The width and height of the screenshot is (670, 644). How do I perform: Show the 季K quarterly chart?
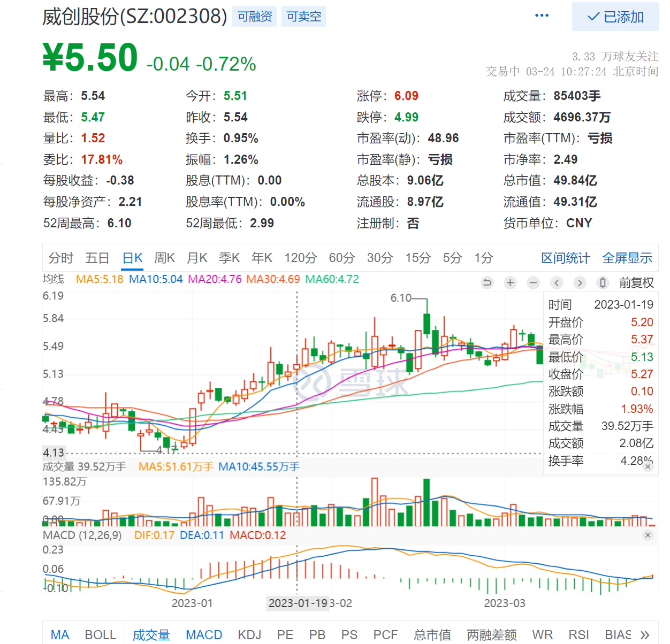coord(230,258)
